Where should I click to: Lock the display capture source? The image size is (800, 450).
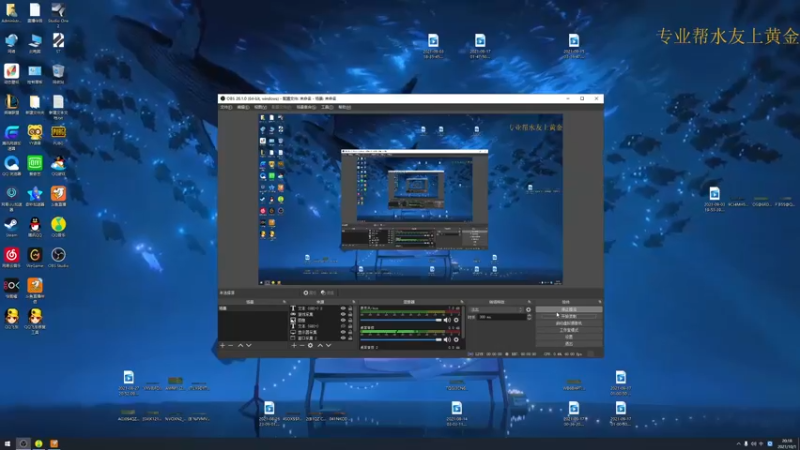coord(350,332)
